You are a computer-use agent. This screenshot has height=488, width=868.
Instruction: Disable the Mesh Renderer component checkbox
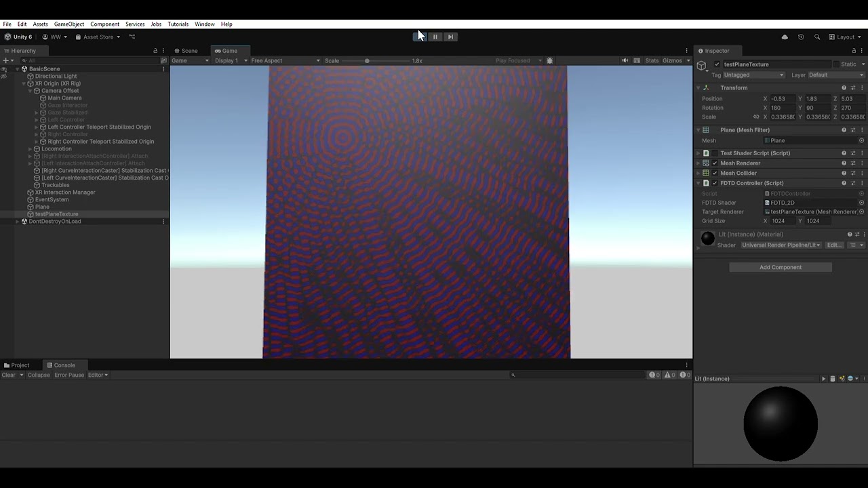(x=715, y=163)
